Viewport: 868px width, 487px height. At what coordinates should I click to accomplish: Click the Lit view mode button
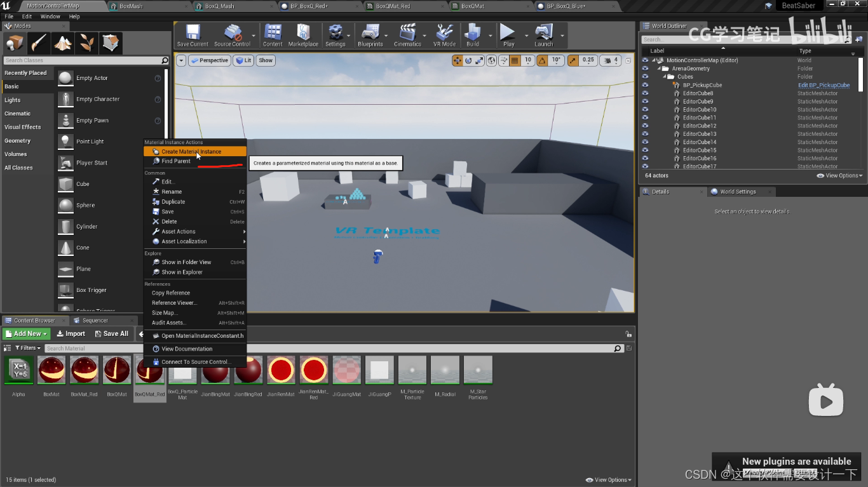coord(243,60)
